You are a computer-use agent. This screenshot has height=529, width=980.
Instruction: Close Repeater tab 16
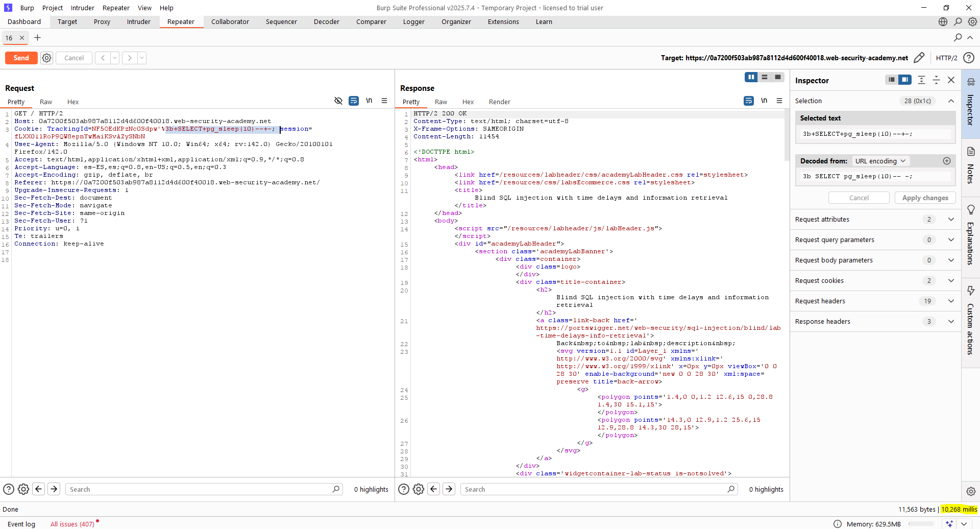pos(22,38)
